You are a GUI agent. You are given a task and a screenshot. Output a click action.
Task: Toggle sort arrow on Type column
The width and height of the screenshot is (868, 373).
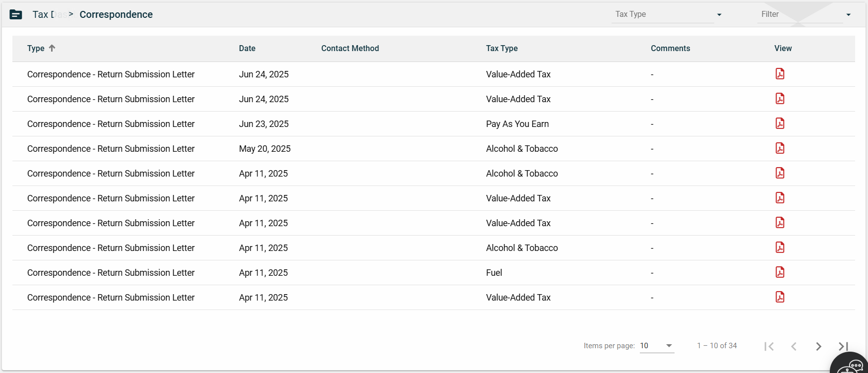click(52, 48)
